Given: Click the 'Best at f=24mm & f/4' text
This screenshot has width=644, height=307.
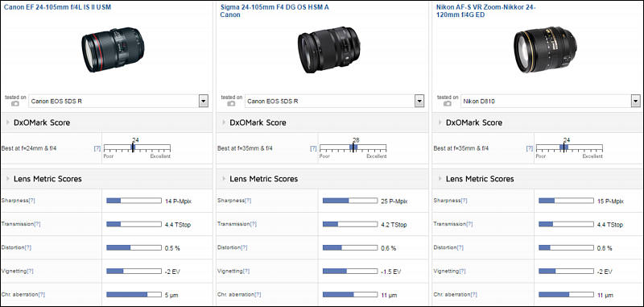Looking at the screenshot, I should 29,148.
